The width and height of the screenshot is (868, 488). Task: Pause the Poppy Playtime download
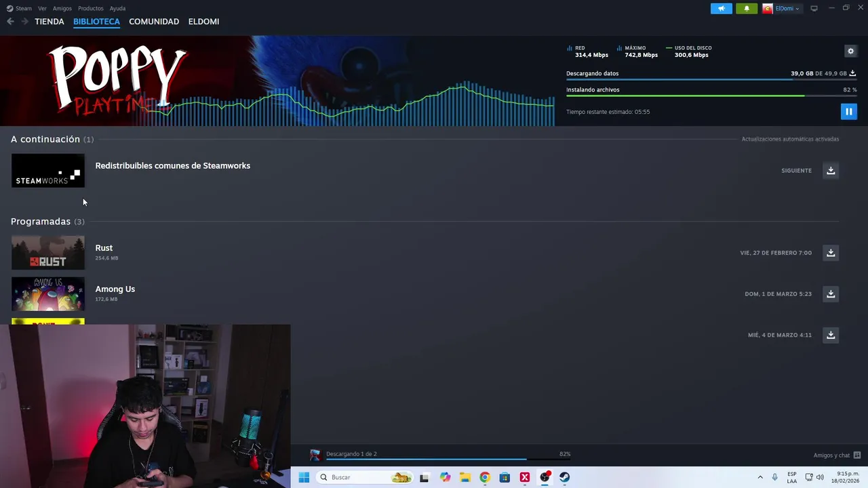coord(848,111)
